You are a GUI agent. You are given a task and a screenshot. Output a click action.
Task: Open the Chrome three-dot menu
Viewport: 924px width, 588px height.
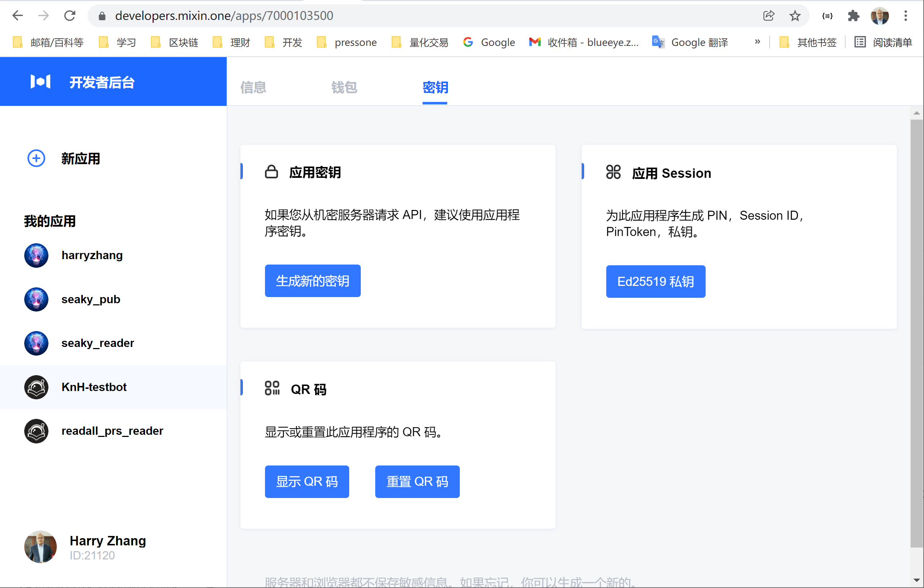906,16
